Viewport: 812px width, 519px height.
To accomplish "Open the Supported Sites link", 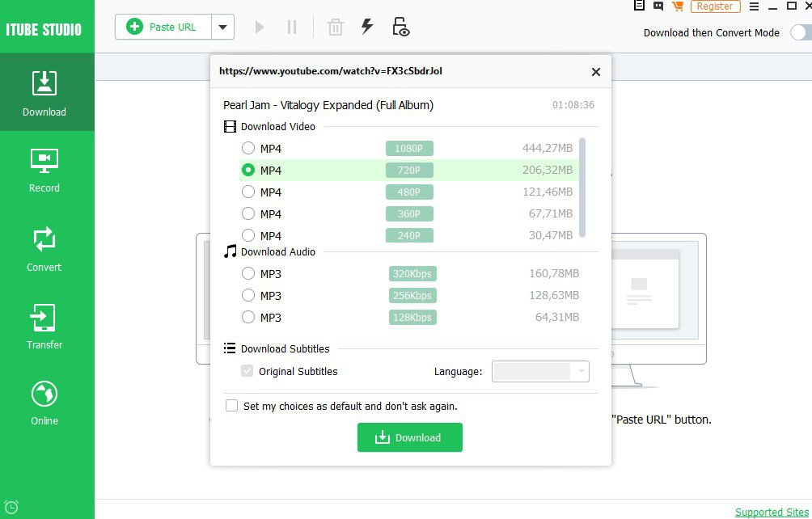I will [772, 512].
